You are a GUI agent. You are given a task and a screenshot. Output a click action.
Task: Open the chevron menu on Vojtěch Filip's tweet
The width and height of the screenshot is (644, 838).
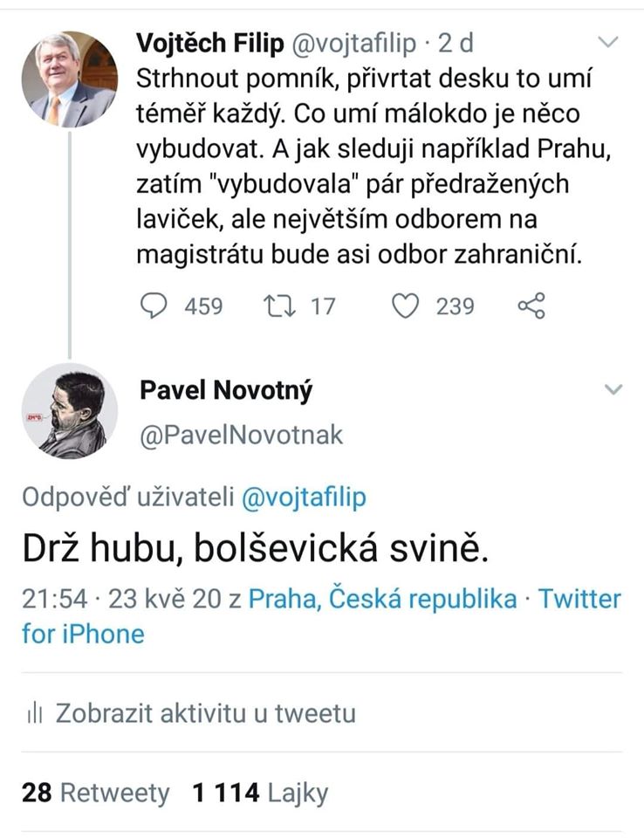(607, 42)
